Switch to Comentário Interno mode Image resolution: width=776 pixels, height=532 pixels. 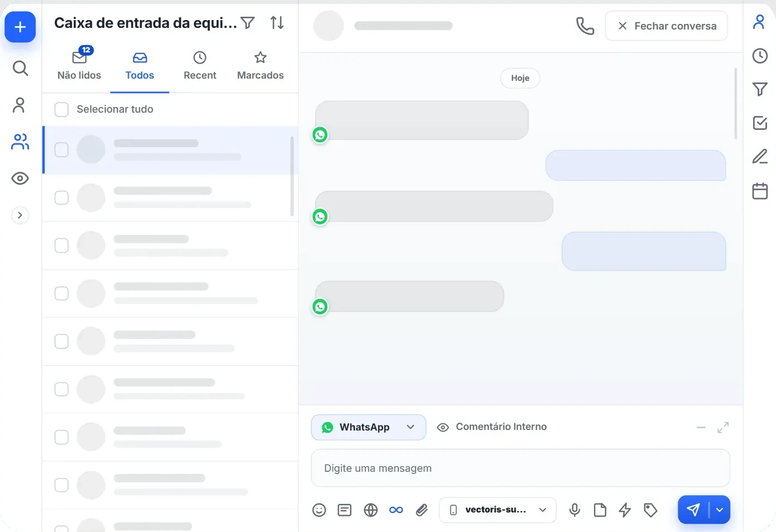point(491,427)
